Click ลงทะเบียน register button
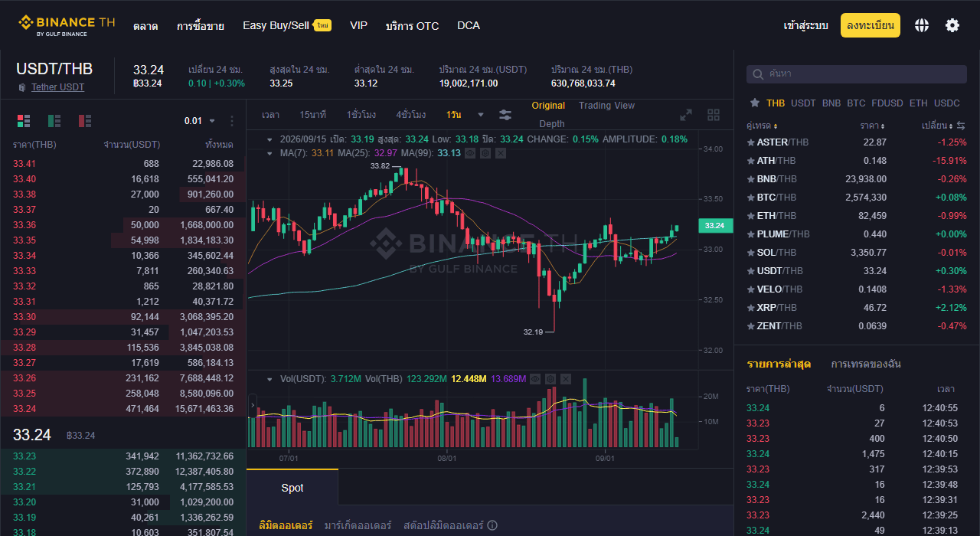The width and height of the screenshot is (980, 536). pos(871,25)
